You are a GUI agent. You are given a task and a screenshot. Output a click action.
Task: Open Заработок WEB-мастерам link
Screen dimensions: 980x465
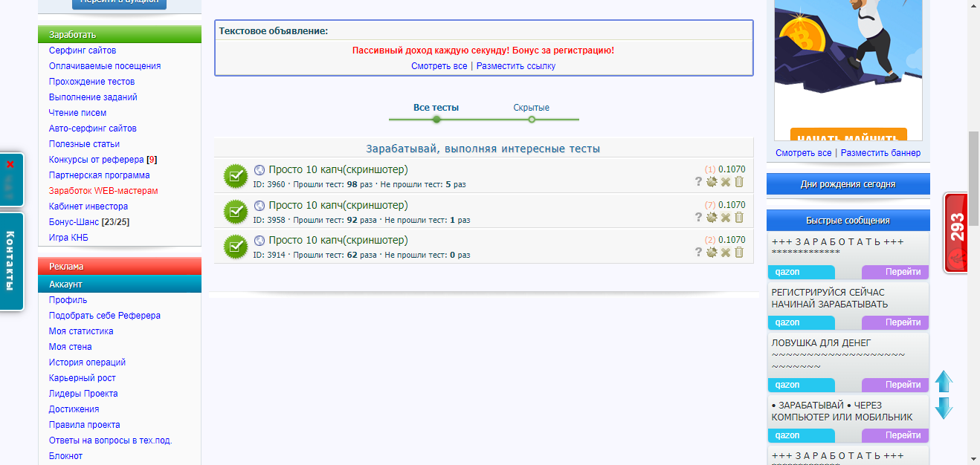tap(103, 191)
